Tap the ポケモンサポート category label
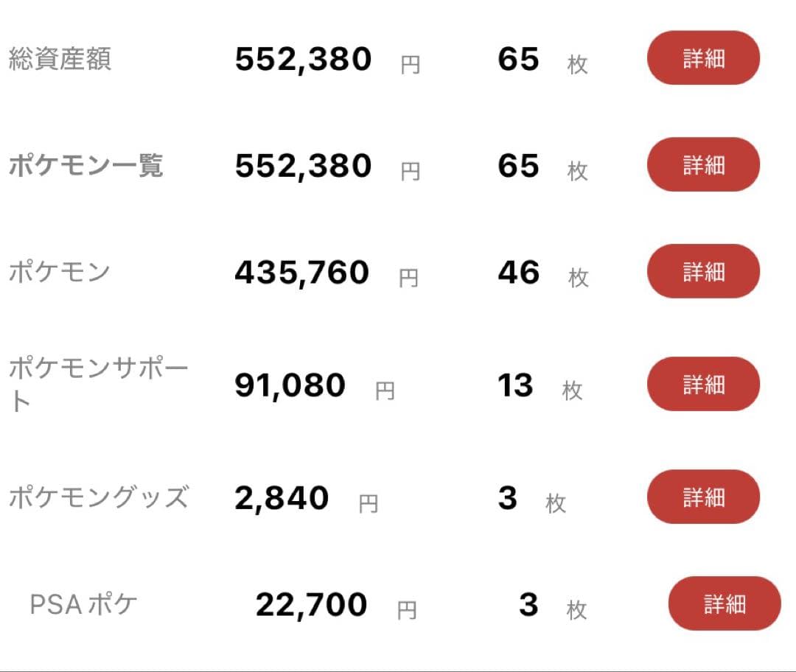Image resolution: width=796 pixels, height=672 pixels. 99,384
